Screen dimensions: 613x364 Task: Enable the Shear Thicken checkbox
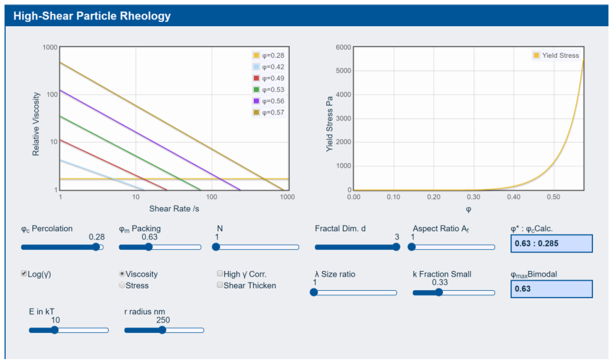220,285
